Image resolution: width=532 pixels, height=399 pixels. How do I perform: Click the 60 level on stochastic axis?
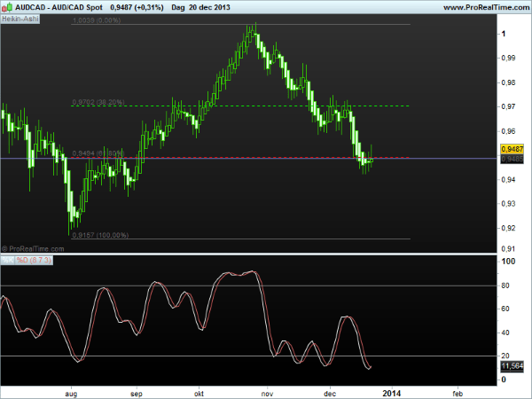pyautogui.click(x=505, y=309)
